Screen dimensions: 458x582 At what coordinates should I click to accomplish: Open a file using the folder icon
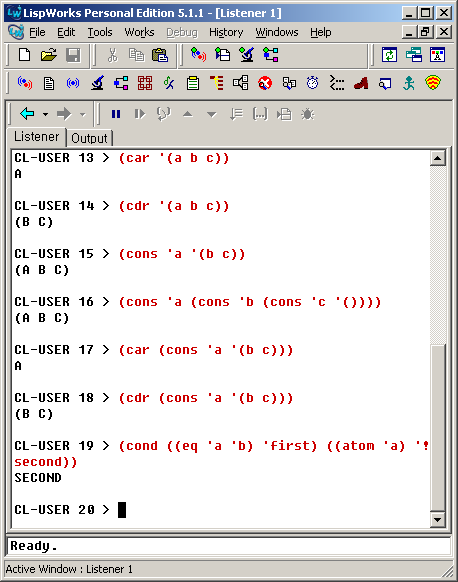[x=49, y=55]
